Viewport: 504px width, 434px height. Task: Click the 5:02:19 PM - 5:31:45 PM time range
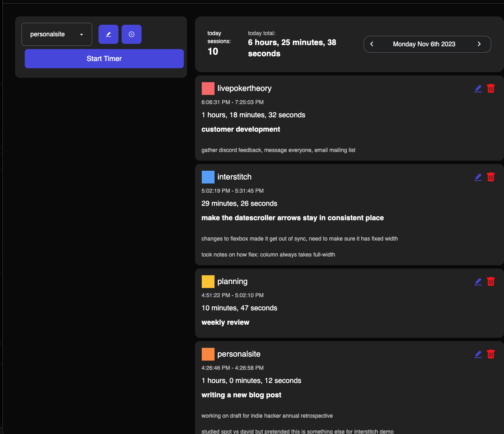pos(232,191)
